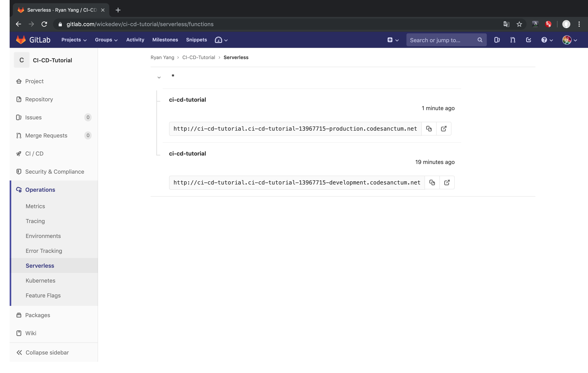Open the Projects dropdown
This screenshot has width=588, height=373.
(x=73, y=40)
